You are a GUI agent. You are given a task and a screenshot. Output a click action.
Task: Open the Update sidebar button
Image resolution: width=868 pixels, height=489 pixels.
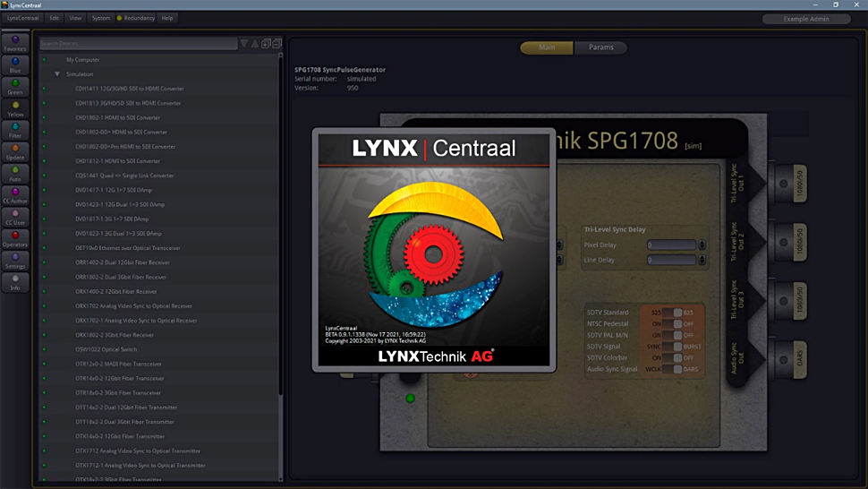[15, 151]
